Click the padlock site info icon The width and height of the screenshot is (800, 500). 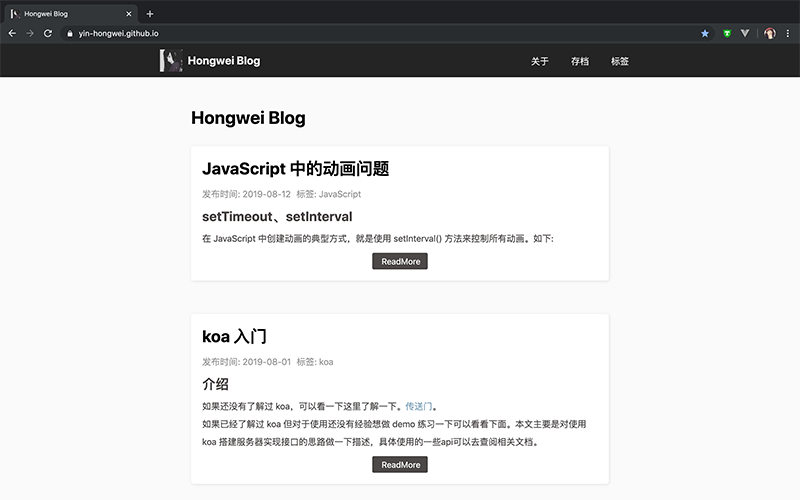point(70,33)
